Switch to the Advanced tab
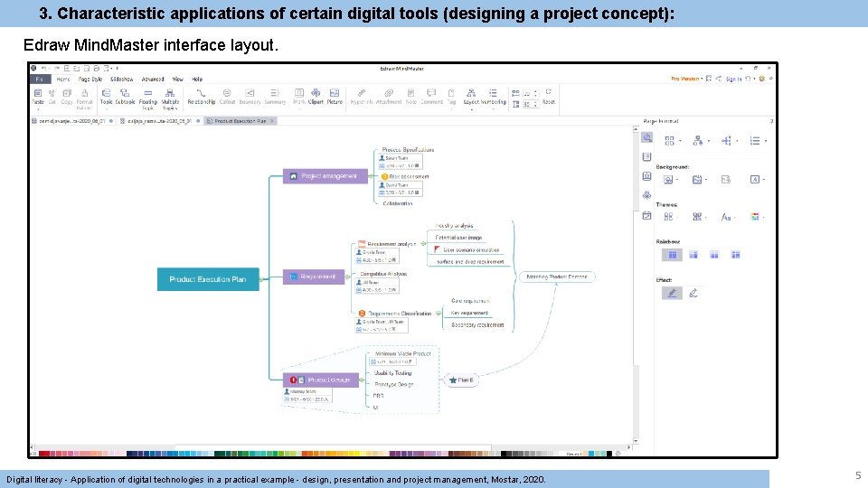 [153, 80]
